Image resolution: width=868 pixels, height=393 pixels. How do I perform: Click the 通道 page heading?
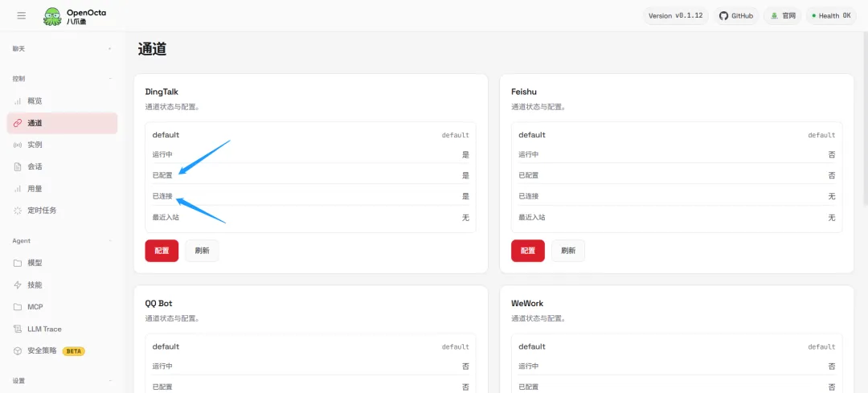point(152,49)
